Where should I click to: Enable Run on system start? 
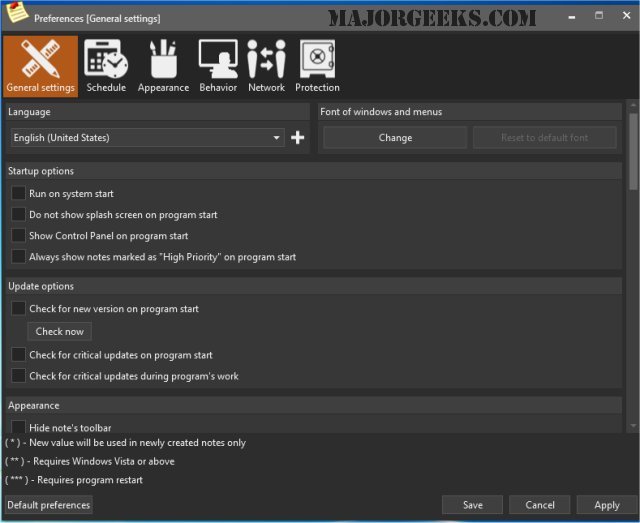(18, 193)
